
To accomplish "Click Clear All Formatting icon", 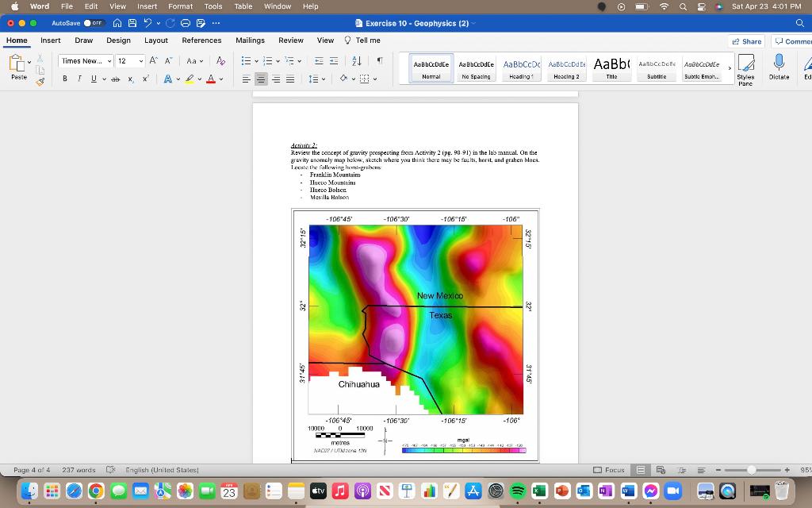I will coord(220,61).
